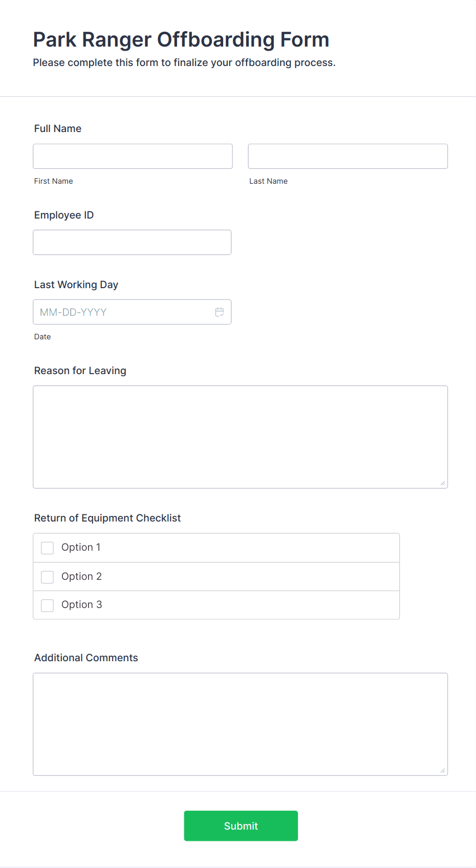Focus the First Name input box

(x=133, y=156)
